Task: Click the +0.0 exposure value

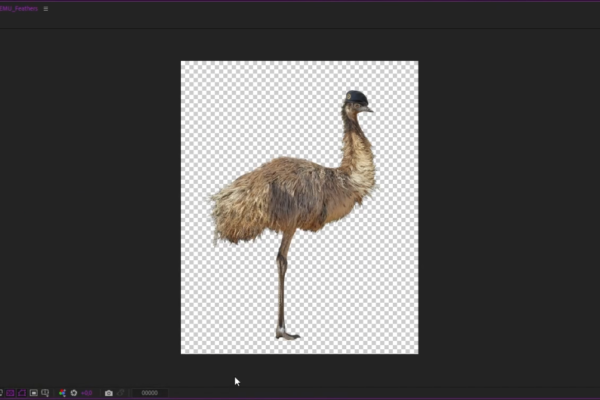Action: 87,393
